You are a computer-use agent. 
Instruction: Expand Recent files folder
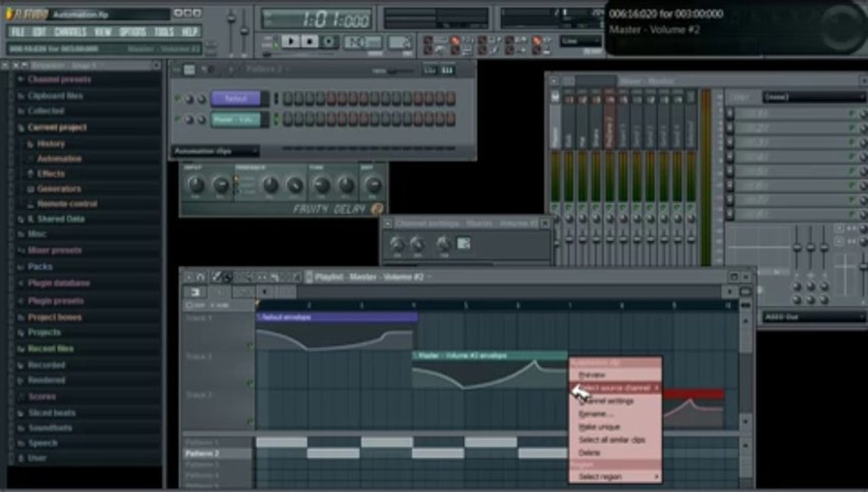tap(51, 348)
